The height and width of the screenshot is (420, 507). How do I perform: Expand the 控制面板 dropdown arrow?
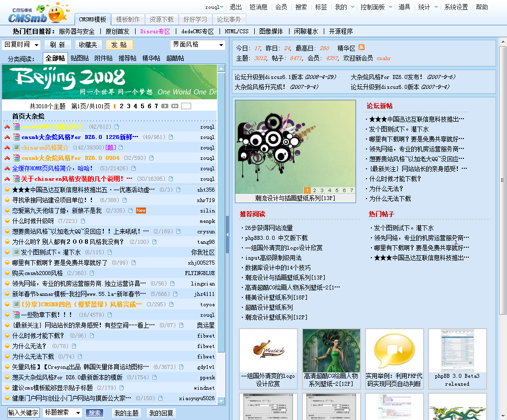391,7
